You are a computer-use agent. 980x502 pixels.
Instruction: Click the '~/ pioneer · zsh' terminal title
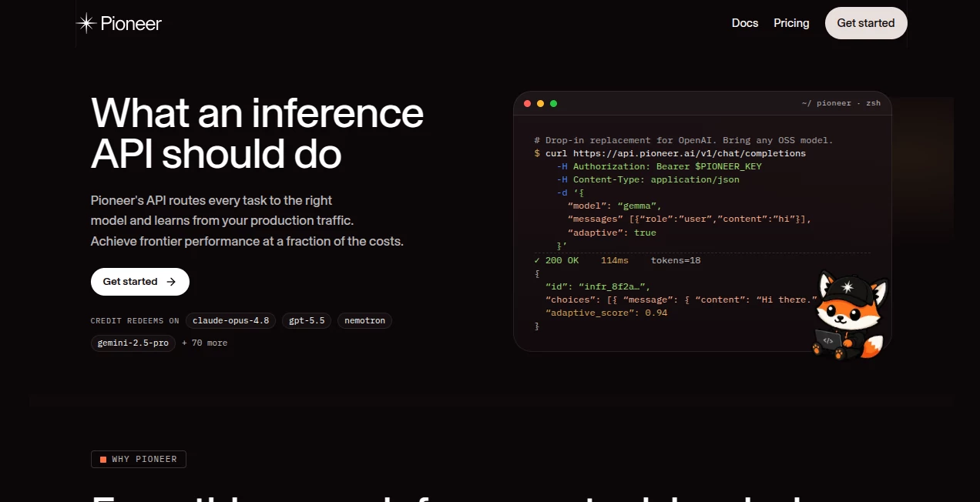click(x=841, y=103)
